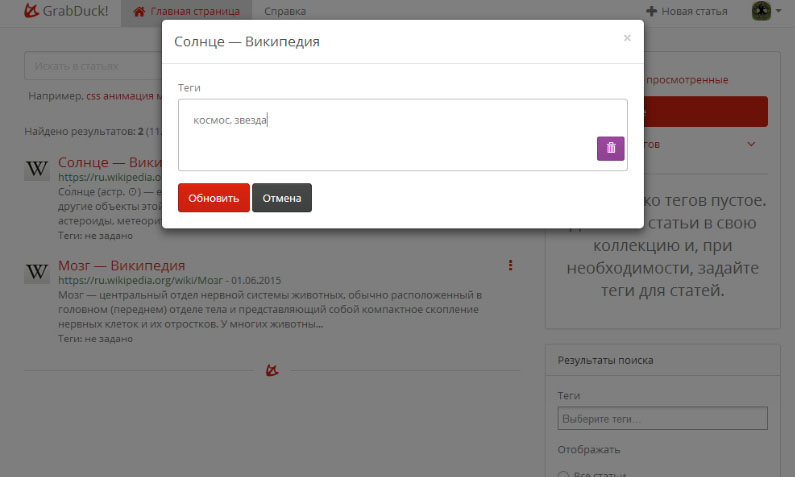Click Новая статья in top bar
The height and width of the screenshot is (477, 795).
pyautogui.click(x=687, y=11)
